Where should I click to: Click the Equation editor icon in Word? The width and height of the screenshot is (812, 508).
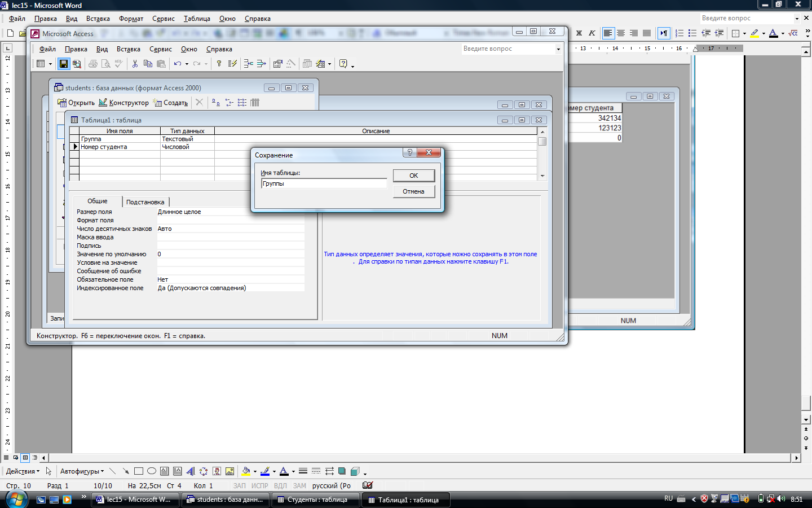[x=793, y=33]
